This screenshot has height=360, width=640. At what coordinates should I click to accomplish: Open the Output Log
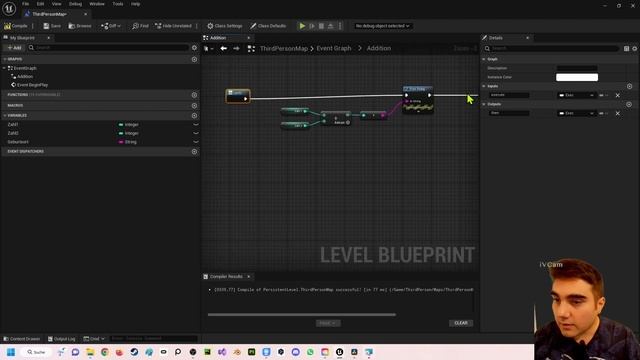(62, 339)
